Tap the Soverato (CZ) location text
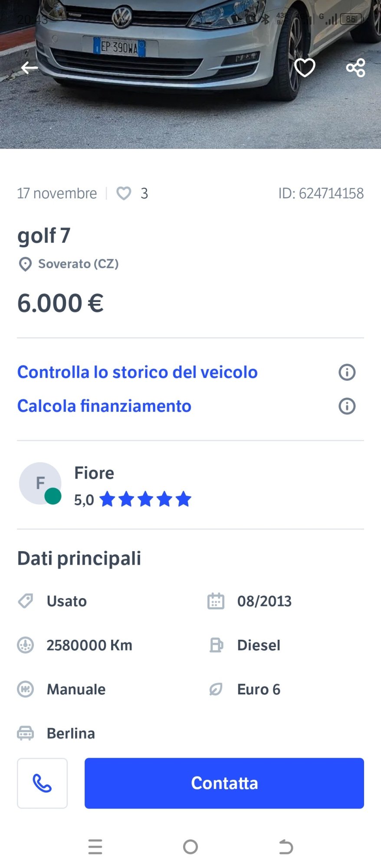 point(78,264)
